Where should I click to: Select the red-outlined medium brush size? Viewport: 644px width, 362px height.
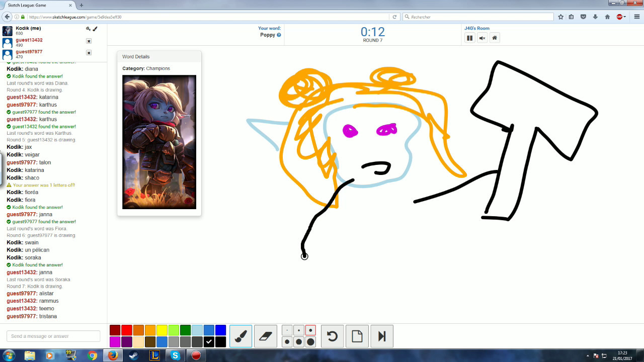310,330
